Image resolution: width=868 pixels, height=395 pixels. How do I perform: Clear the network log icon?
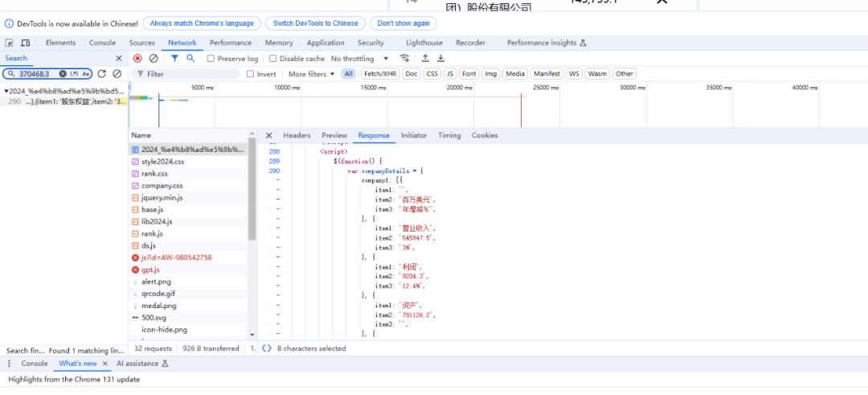coord(154,58)
